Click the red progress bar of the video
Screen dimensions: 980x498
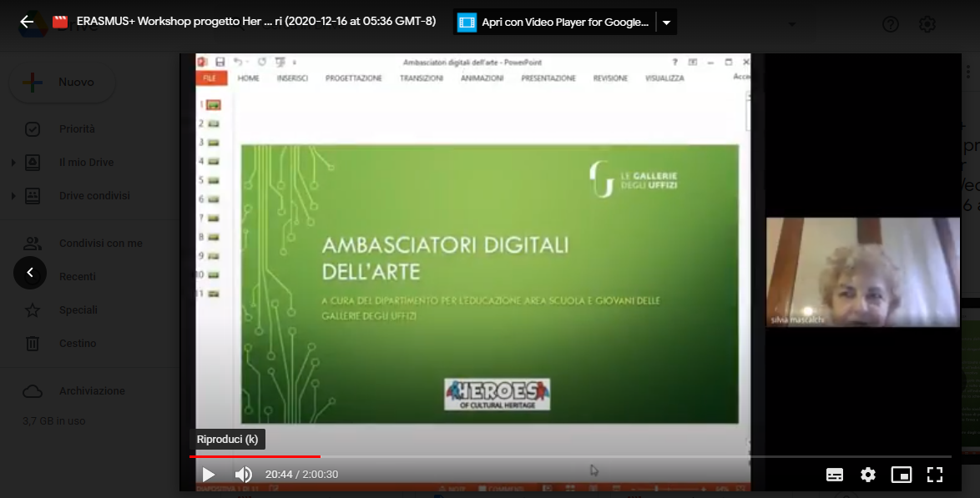tap(255, 456)
